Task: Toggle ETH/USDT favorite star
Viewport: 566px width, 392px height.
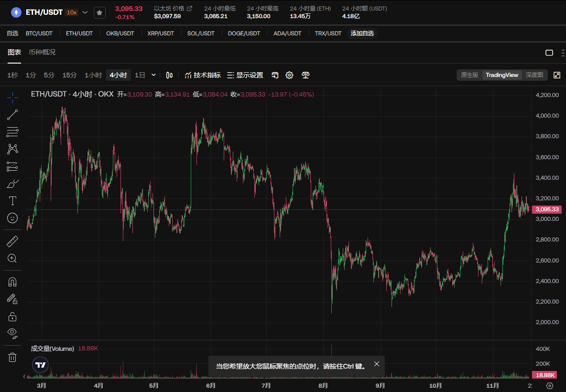Action: (99, 12)
